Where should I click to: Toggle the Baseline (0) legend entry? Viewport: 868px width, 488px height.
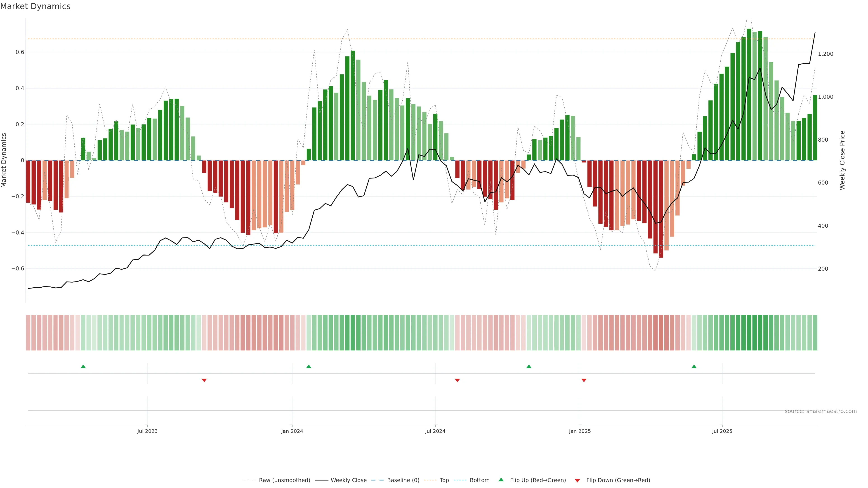pyautogui.click(x=403, y=480)
